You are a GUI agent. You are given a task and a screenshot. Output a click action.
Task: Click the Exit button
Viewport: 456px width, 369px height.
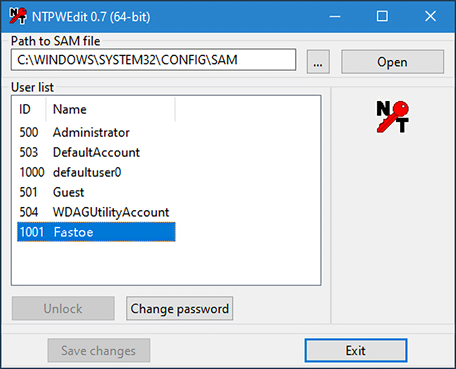[x=356, y=350]
